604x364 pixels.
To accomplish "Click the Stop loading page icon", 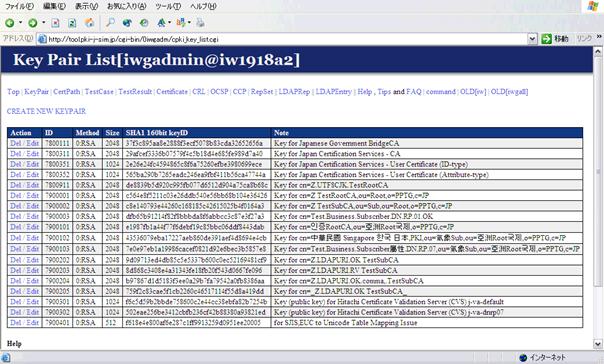I will tap(55, 23).
